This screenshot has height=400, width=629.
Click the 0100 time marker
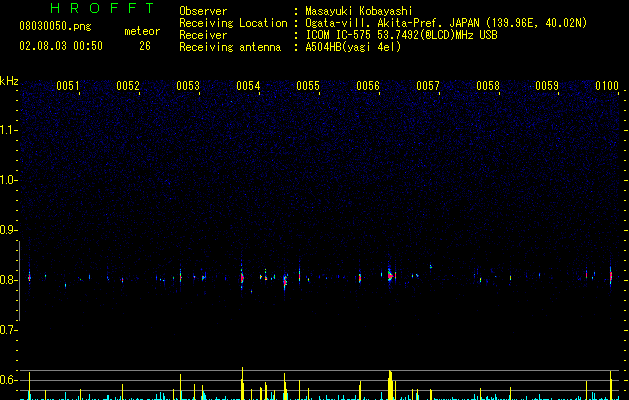pyautogui.click(x=607, y=86)
